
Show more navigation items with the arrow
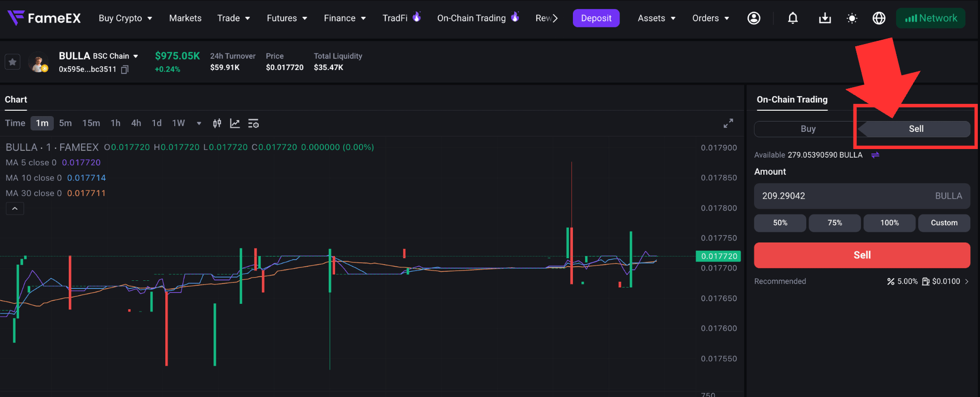[555, 18]
